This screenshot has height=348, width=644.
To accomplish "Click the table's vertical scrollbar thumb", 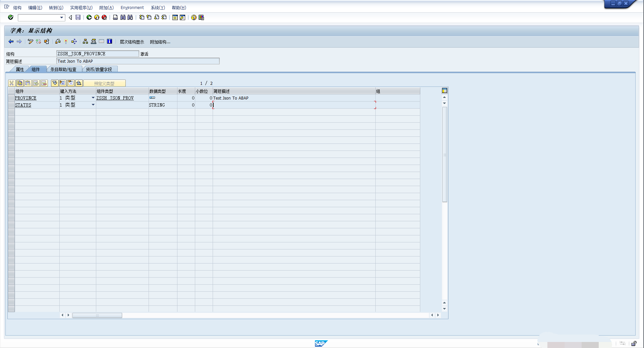I will [445, 155].
